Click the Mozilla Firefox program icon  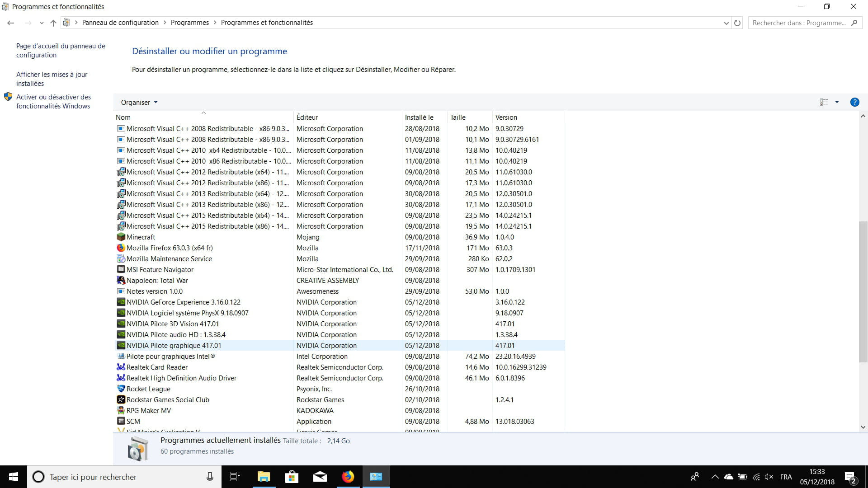click(121, 248)
